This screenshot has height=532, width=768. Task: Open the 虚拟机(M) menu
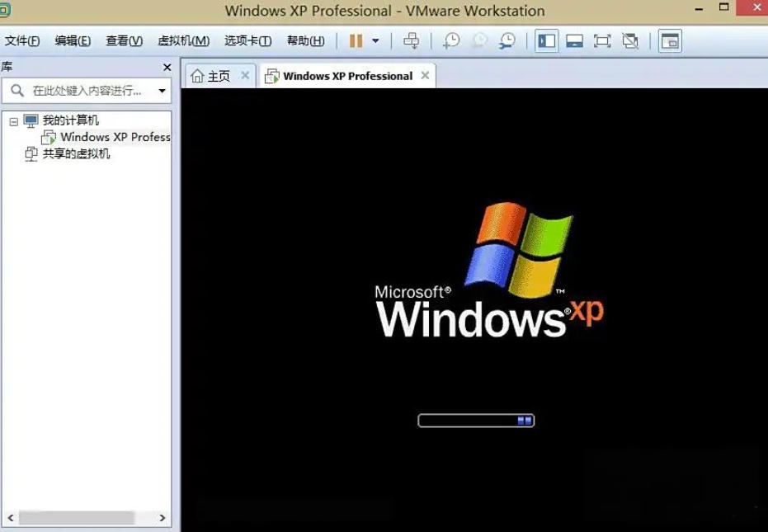click(183, 40)
